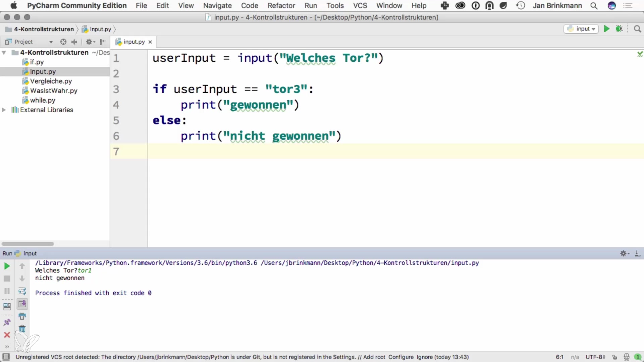Close Run panel with red X icon

coord(7,335)
